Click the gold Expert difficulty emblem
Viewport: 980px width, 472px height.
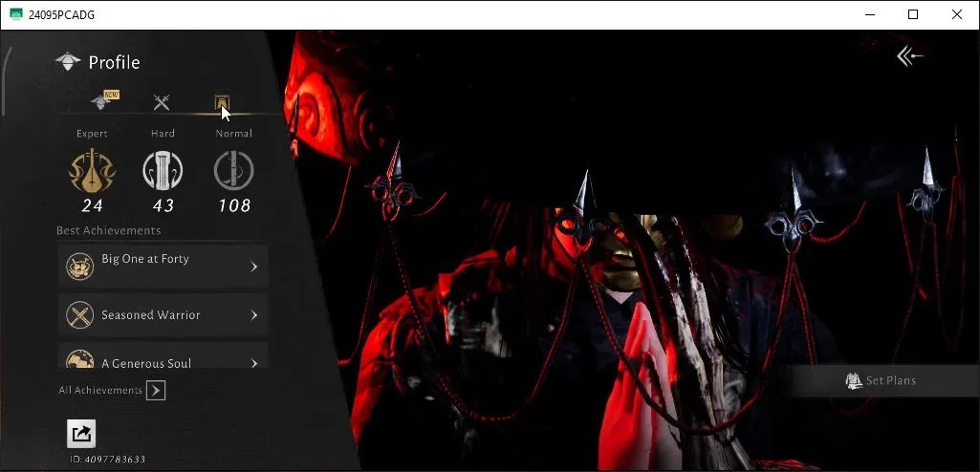[92, 170]
